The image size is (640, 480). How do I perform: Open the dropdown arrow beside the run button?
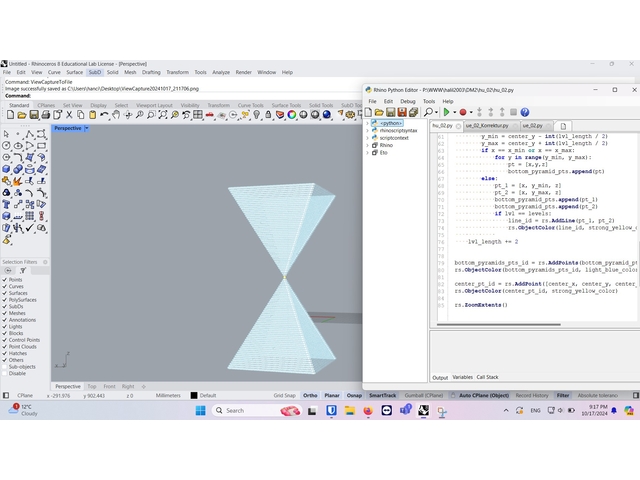[x=454, y=113]
